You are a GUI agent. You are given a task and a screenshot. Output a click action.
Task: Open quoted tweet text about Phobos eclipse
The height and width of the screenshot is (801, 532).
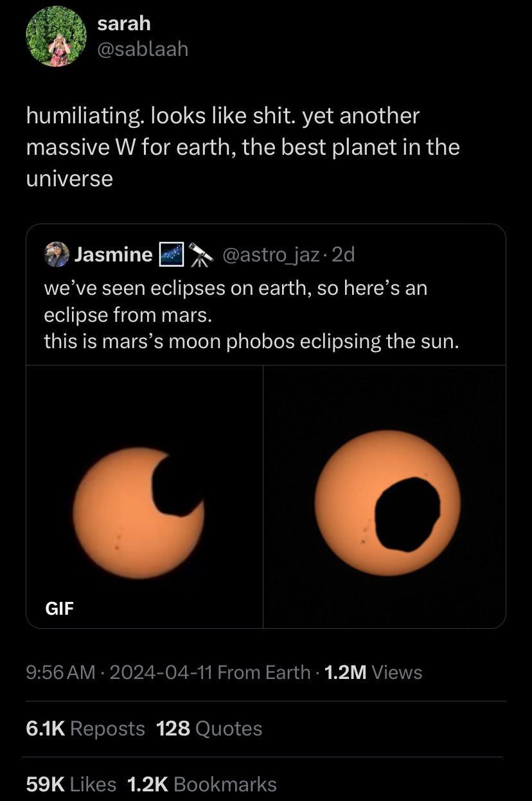coord(251,315)
